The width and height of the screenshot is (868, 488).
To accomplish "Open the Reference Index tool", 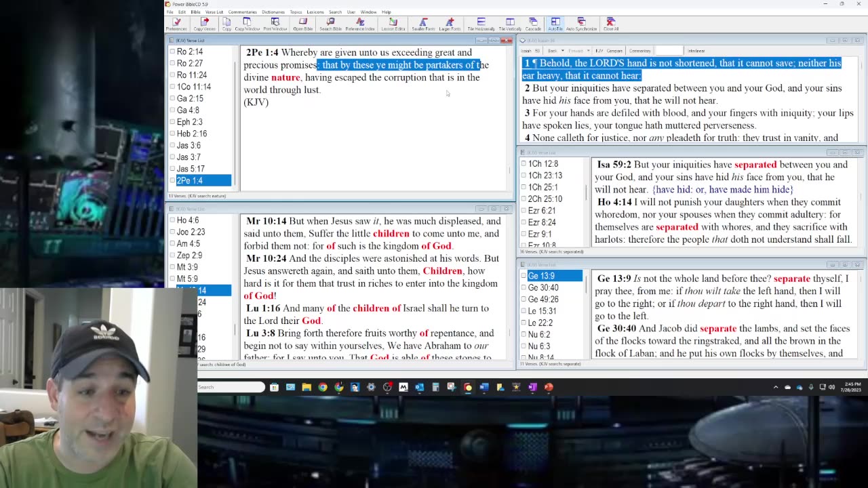I will pyautogui.click(x=359, y=24).
